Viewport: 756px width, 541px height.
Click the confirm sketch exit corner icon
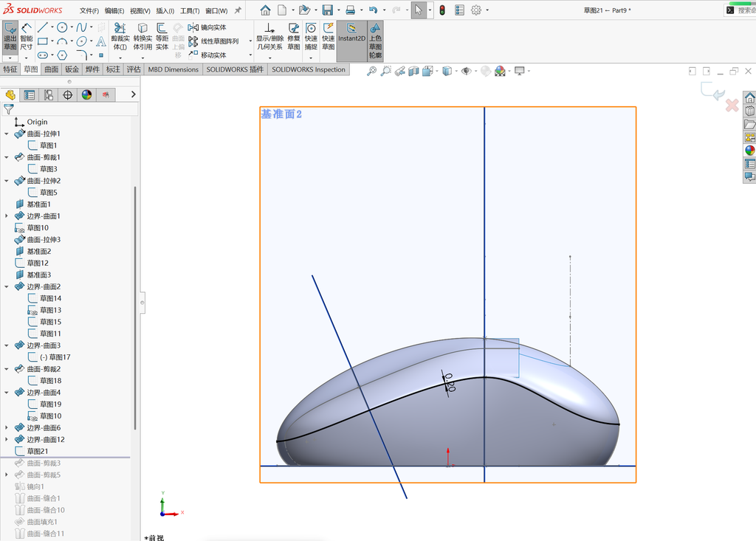pos(712,91)
